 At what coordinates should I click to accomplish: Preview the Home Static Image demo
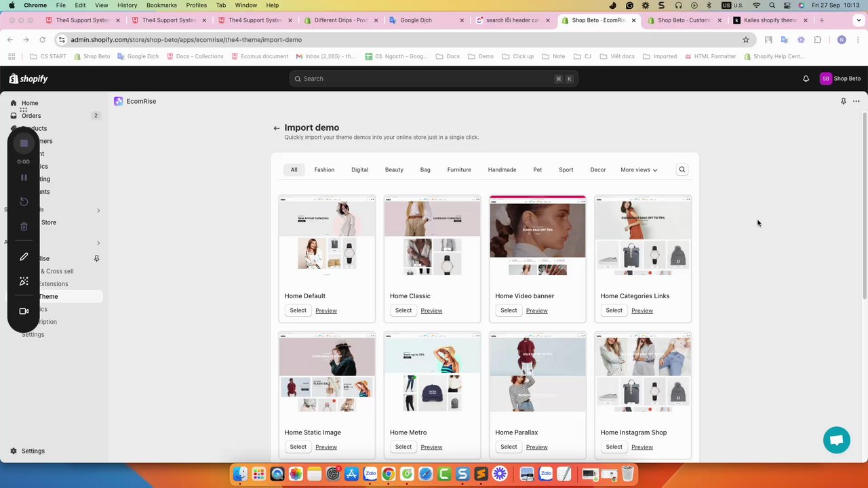pos(326,447)
